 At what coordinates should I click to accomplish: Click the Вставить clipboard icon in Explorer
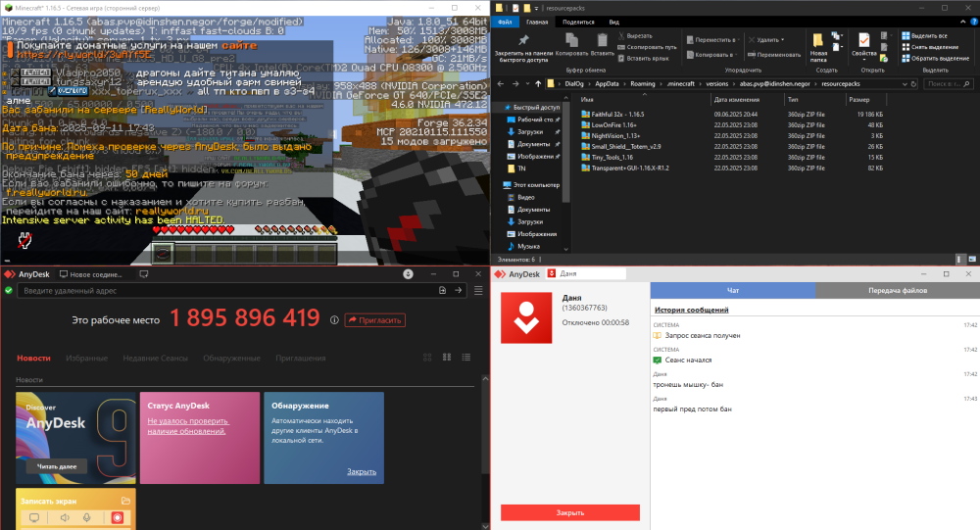coord(602,40)
